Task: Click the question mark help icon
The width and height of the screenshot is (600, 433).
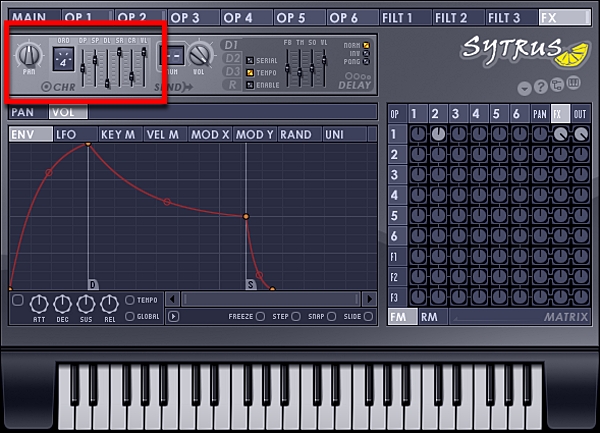Action: (x=541, y=88)
